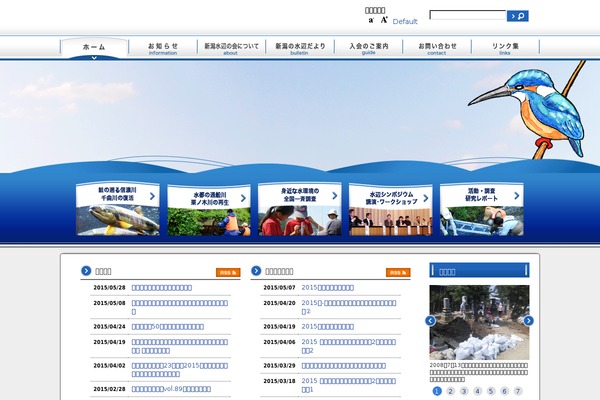Open the 活動・調査研究レポート banner card
This screenshot has width=600, height=400.
(x=482, y=209)
